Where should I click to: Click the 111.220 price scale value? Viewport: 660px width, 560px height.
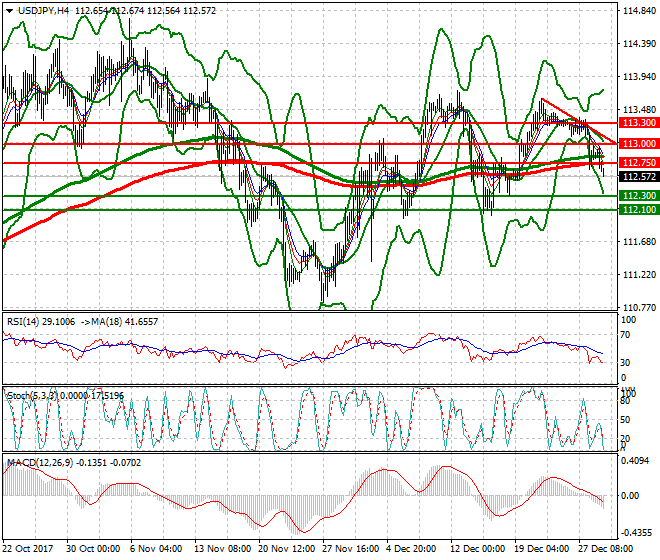pyautogui.click(x=639, y=275)
